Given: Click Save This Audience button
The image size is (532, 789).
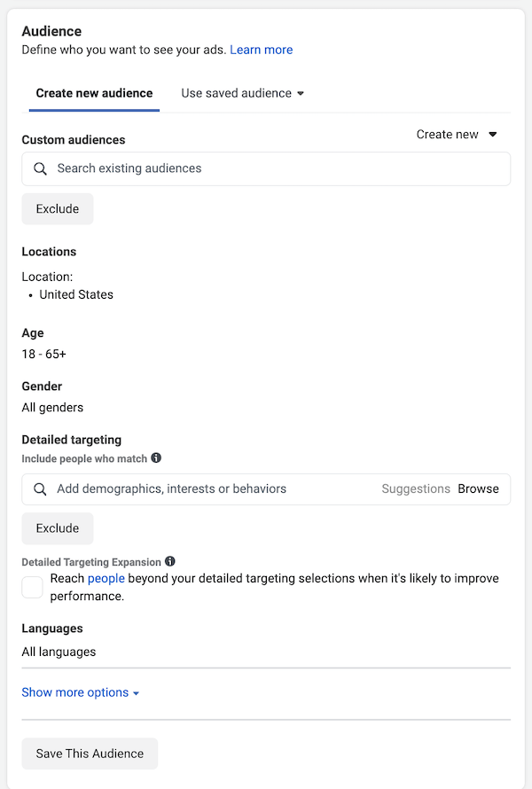Looking at the screenshot, I should point(90,754).
